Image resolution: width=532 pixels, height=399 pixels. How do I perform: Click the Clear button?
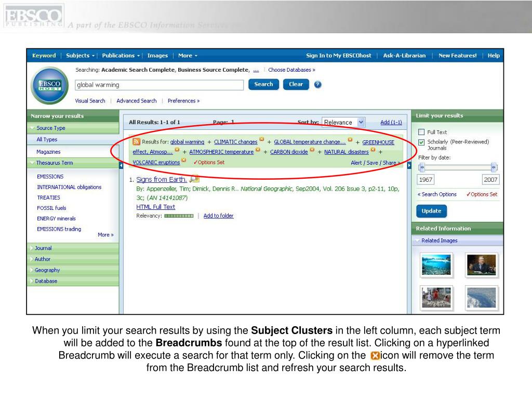click(x=296, y=84)
